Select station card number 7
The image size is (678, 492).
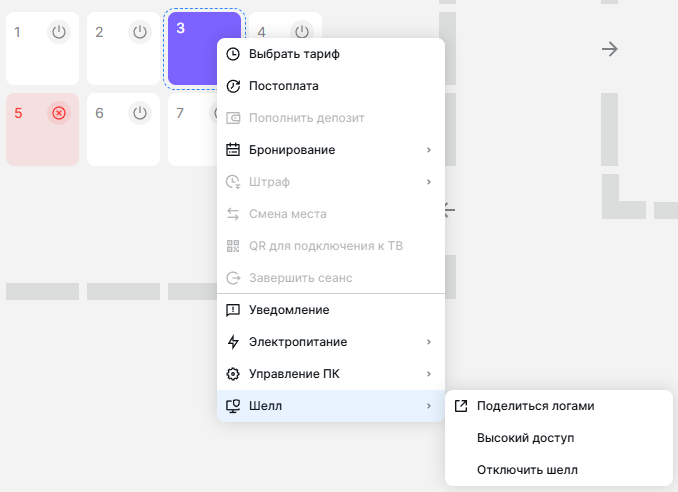coord(192,130)
